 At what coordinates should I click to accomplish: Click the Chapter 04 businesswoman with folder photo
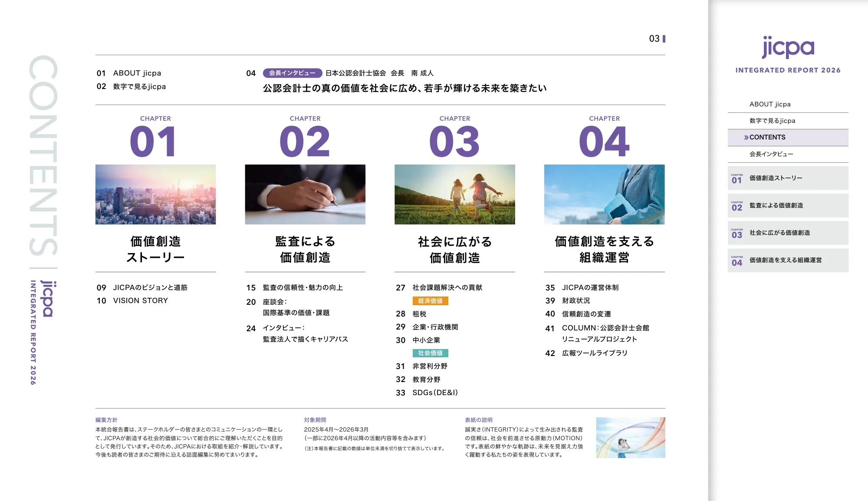pyautogui.click(x=605, y=194)
